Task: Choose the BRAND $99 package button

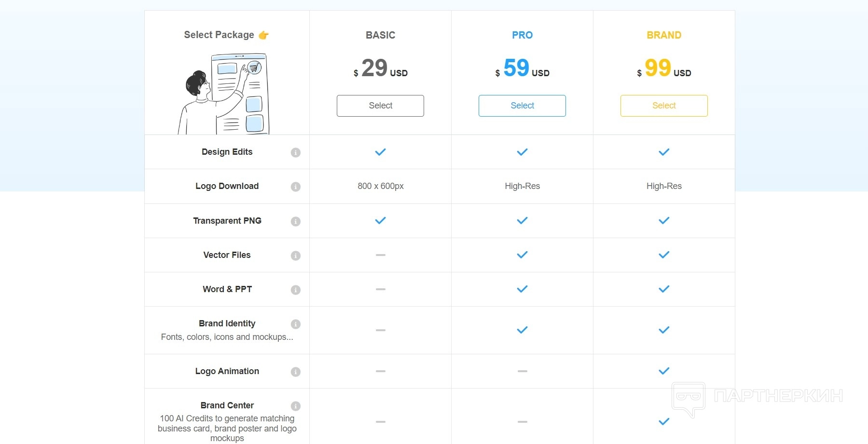Action: (x=664, y=106)
